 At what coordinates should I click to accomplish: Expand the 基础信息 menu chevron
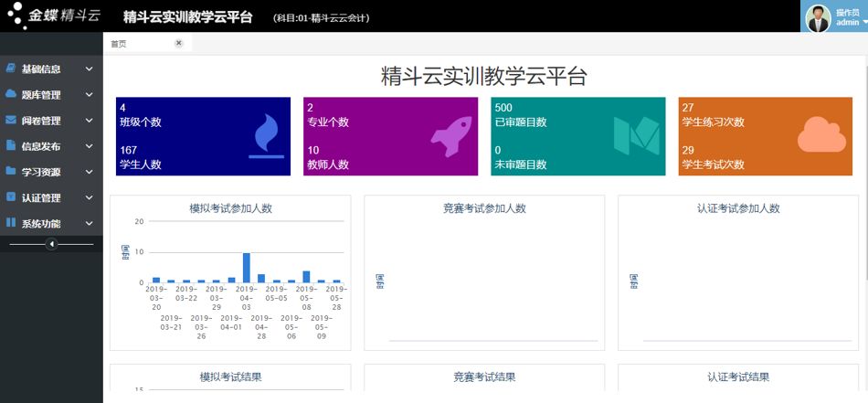click(90, 69)
